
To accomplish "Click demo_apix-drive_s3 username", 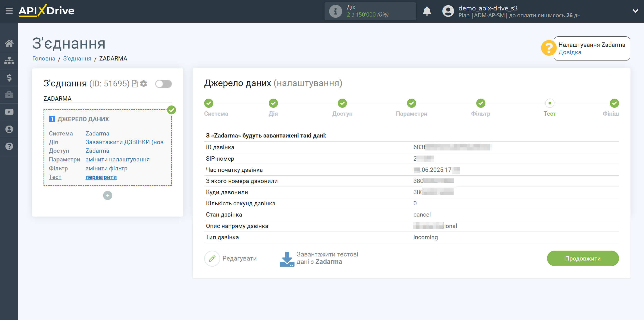I will point(488,8).
